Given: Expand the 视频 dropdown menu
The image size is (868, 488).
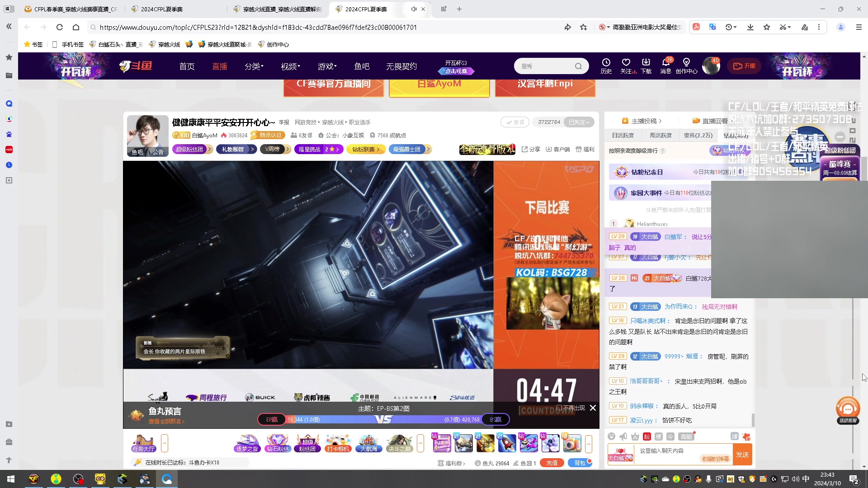Looking at the screenshot, I should 290,66.
